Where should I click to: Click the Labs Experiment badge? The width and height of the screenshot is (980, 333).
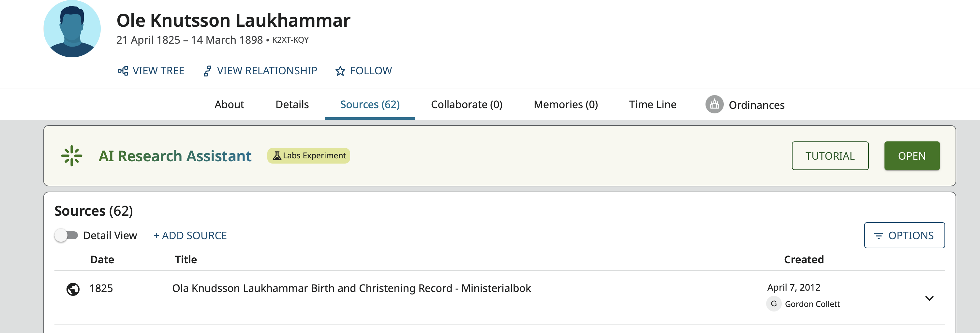pos(308,156)
